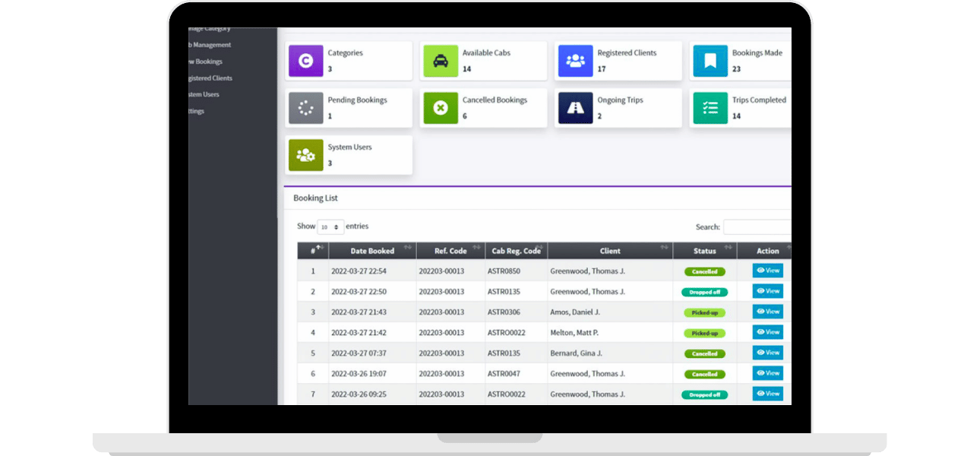Image resolution: width=980 pixels, height=456 pixels.
Task: Click the booking list Search field
Action: (x=757, y=227)
